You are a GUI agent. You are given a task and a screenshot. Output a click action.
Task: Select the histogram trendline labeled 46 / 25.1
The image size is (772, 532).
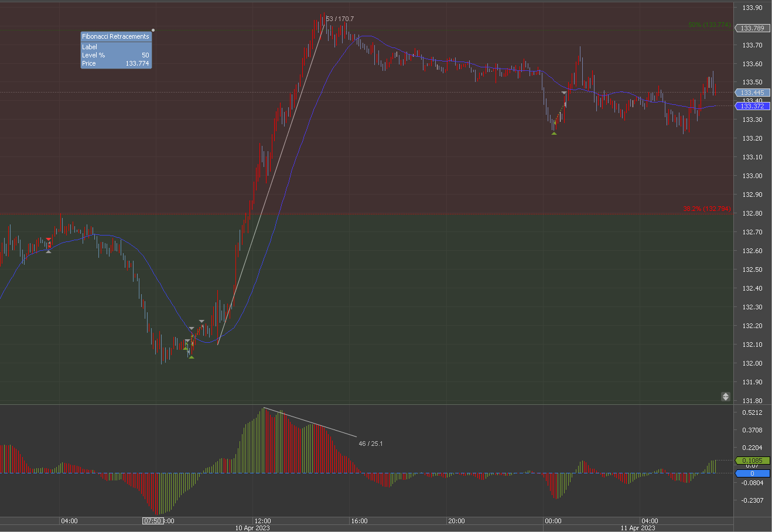tap(310, 422)
